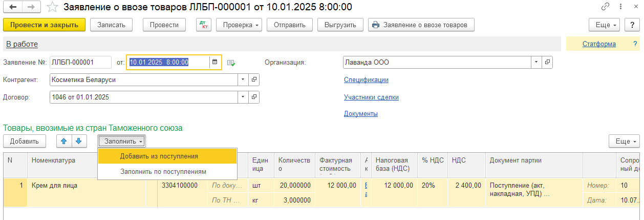The image size is (644, 220).
Task: Print Заявление о ввозе товаров form
Action: 421,25
